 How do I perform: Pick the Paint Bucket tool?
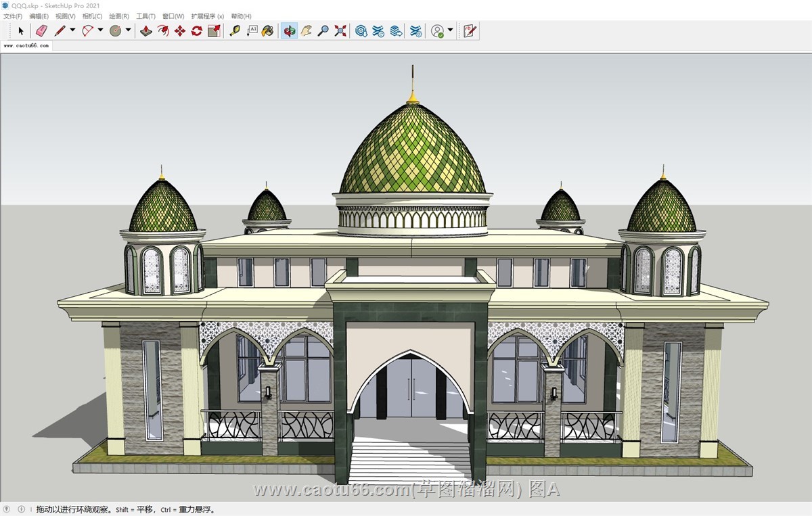click(x=268, y=30)
